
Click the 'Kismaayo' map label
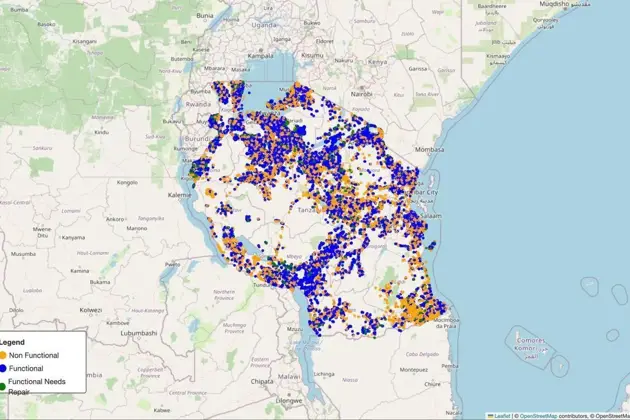point(498,56)
